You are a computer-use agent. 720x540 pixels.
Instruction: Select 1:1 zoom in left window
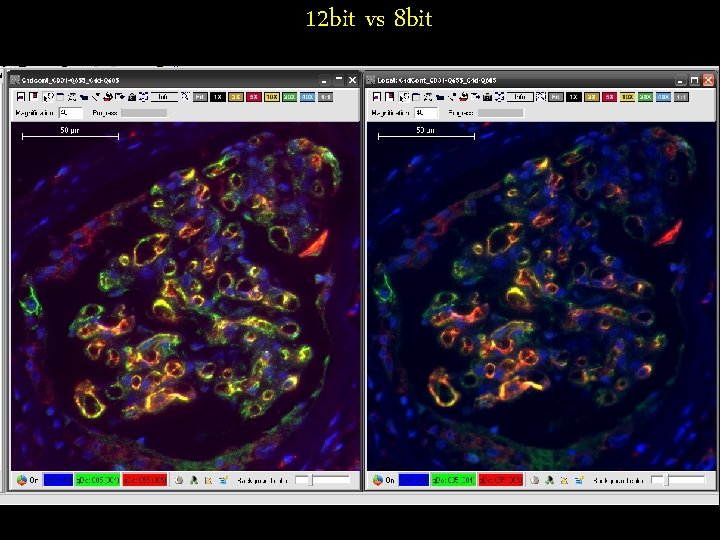point(325,97)
